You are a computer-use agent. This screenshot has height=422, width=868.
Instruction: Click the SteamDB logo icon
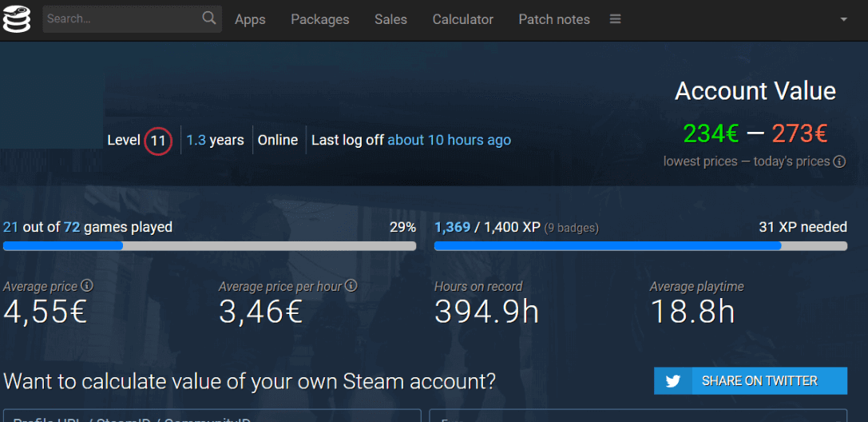pos(17,19)
